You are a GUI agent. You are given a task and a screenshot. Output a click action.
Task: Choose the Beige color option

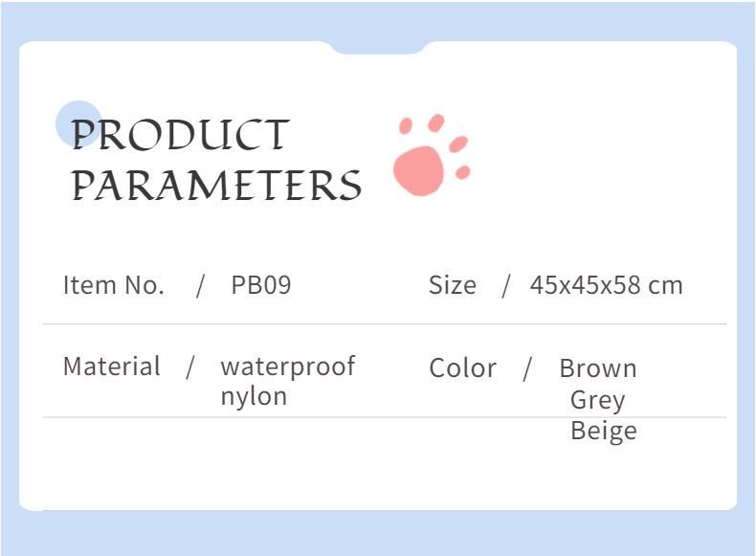coord(603,431)
